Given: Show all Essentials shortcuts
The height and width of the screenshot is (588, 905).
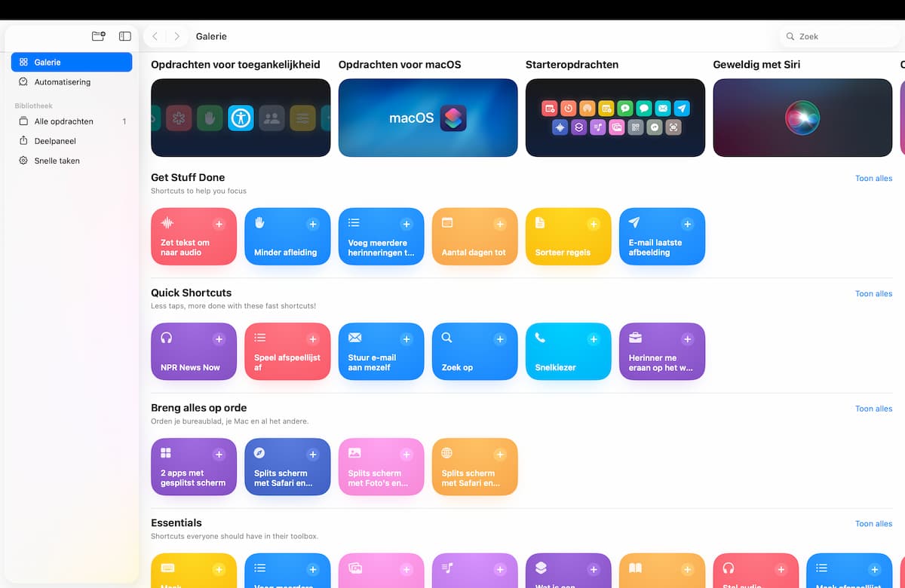Looking at the screenshot, I should coord(873,524).
